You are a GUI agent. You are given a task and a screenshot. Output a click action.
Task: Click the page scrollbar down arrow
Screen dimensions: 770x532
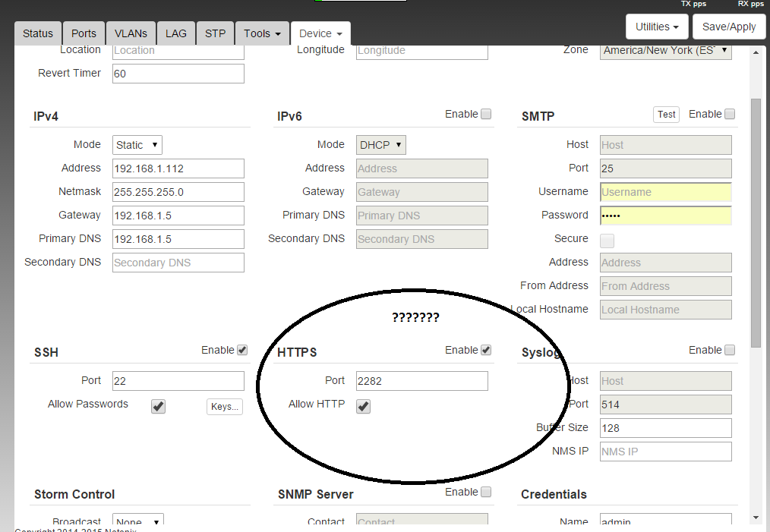[x=756, y=518]
